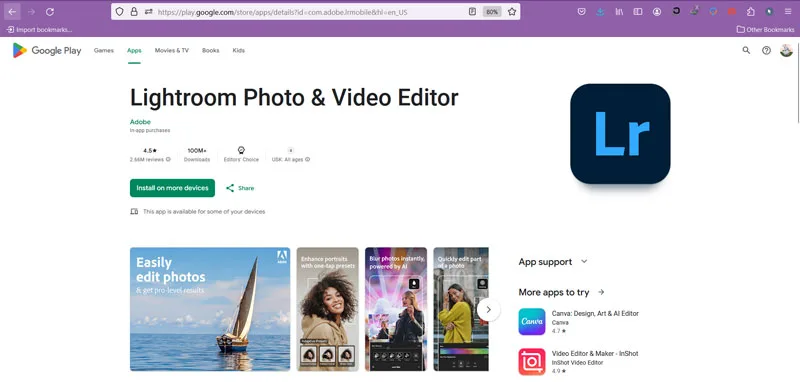Open the extensions puzzle-piece icon
Image resolution: width=800 pixels, height=382 pixels.
click(751, 12)
